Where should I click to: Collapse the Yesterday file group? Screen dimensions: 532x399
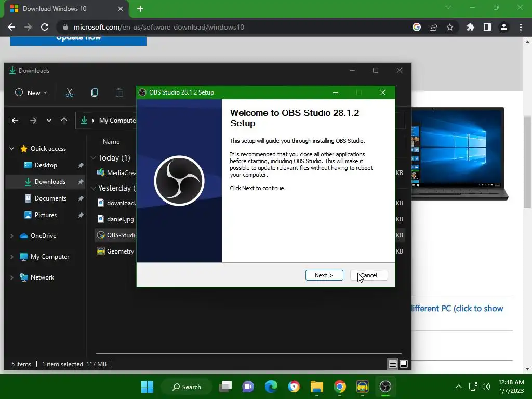pos(94,188)
